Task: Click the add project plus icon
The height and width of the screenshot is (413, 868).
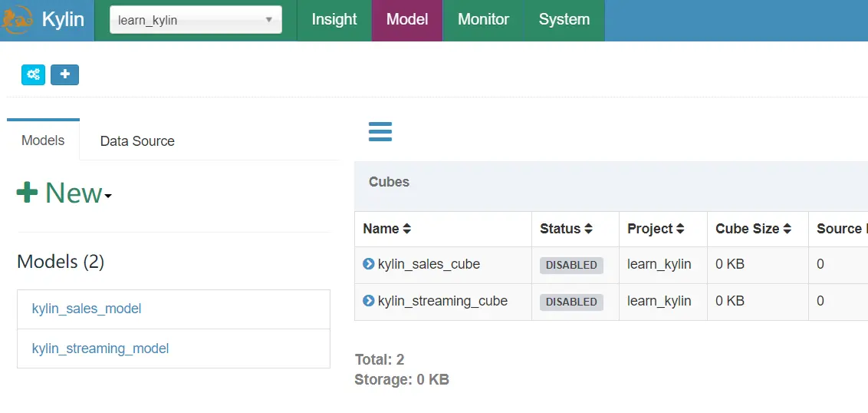Action: click(64, 74)
